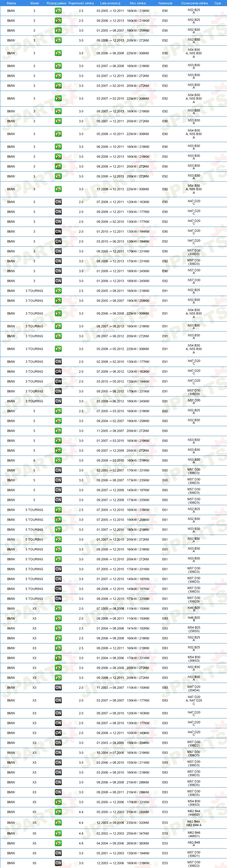Screen dimensions: 227x868
Task: Click petrol icon in 190kW / 258KM E90 row
Action: tap(58, 30)
